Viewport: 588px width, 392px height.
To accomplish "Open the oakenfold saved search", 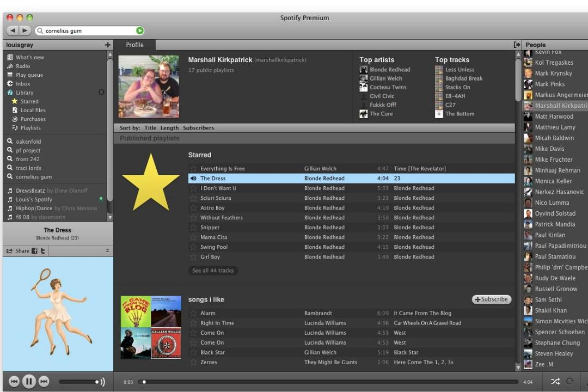I will [x=28, y=142].
